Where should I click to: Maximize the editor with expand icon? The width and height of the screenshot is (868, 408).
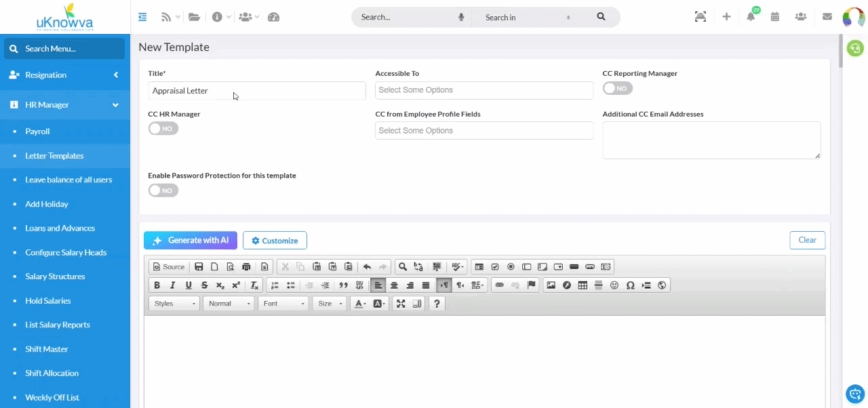(x=401, y=304)
